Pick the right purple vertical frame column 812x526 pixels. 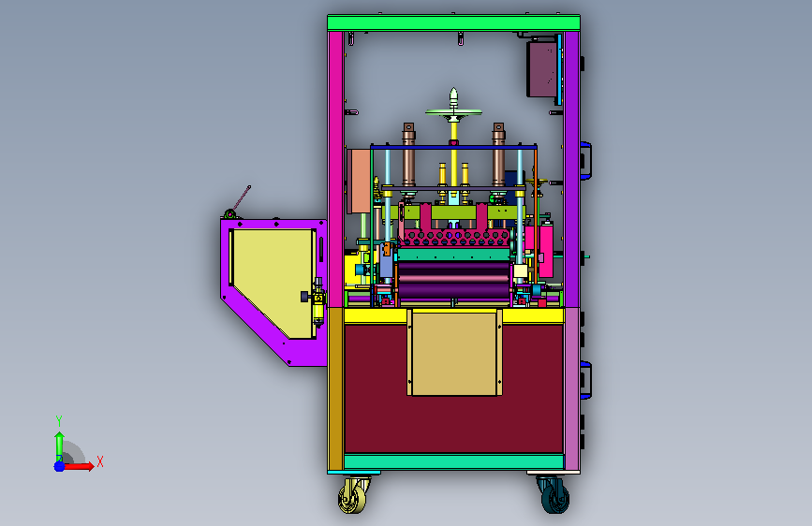click(571, 168)
